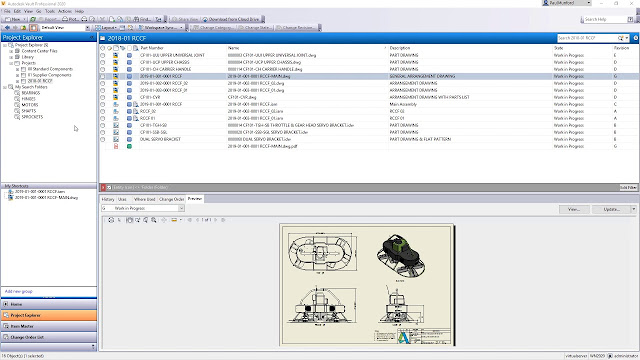Click the up-folder icon beside navigation arrows
This screenshot has height=360, width=640.
[x=23, y=28]
